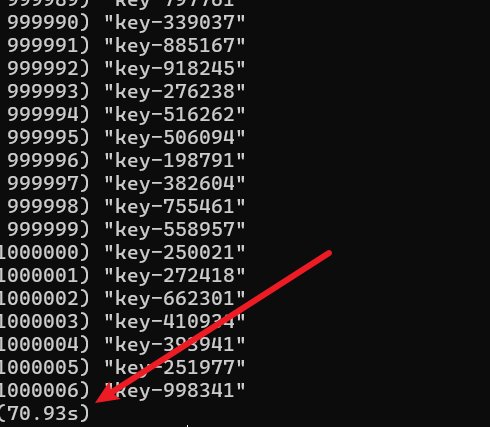Select the "key-885167" entry text
This screenshot has width=490, height=427.
[175, 46]
